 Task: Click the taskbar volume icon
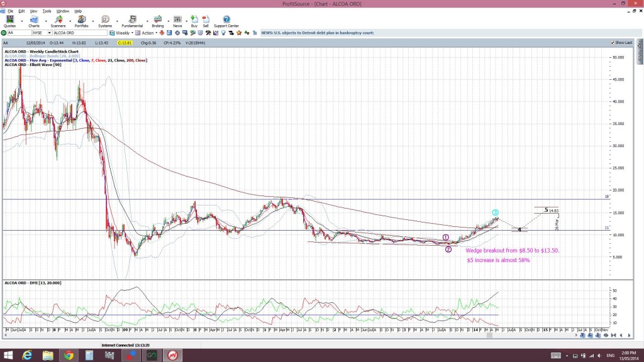point(599,356)
